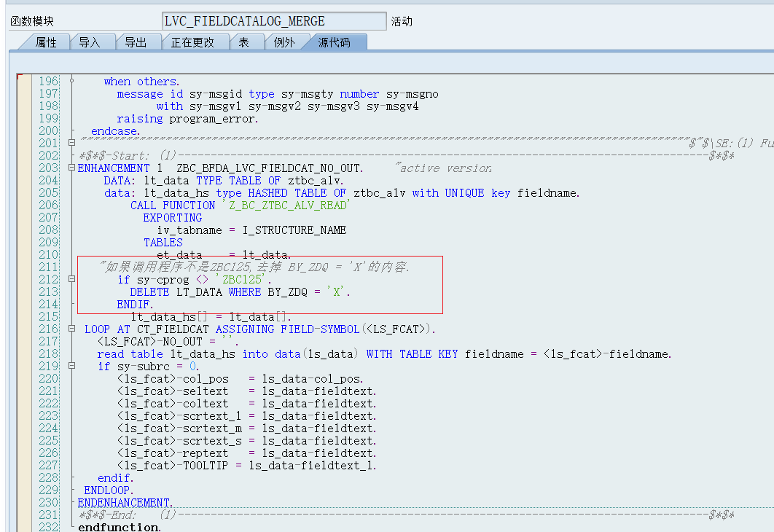The image size is (774, 532).
Task: Open the 正在更改 tab
Action: tap(192, 42)
